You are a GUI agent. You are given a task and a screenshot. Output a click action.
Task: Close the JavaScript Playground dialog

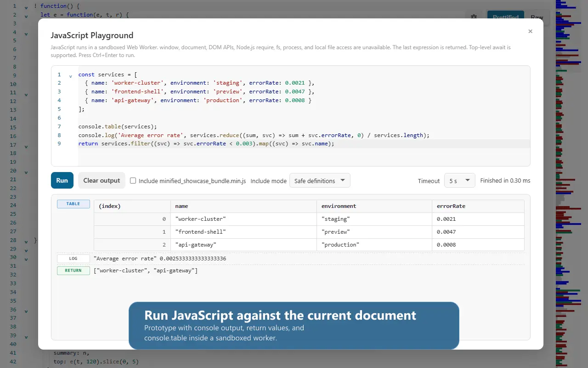coord(530,31)
